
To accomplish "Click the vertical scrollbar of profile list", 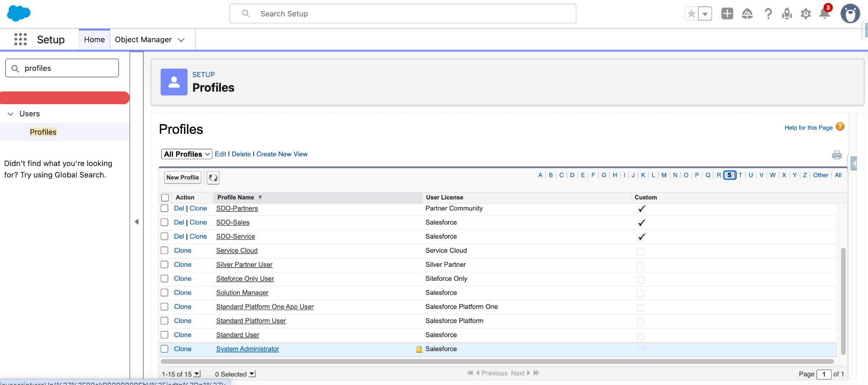I will [x=843, y=301].
